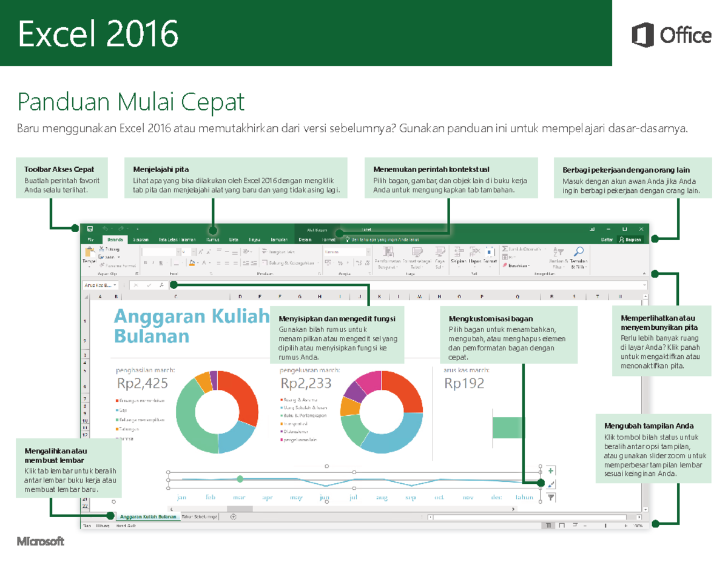
Task: Open the Name Box dropdown
Action: [x=115, y=284]
